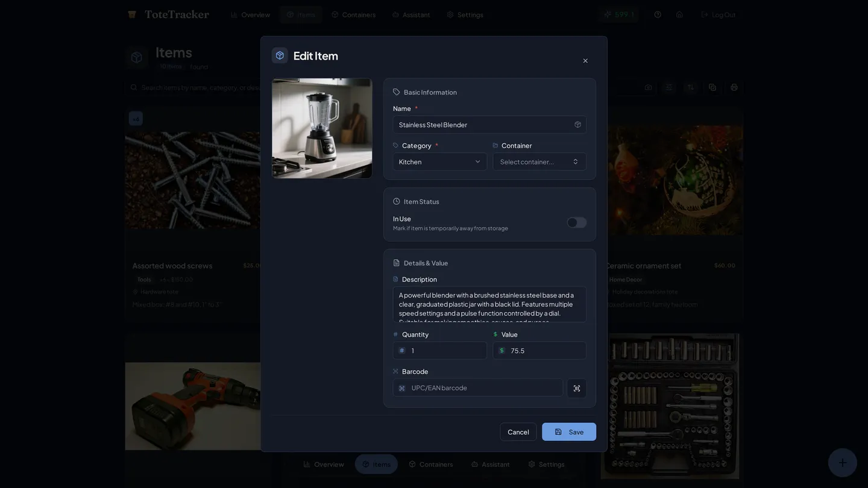Open Settings tab in top navigation

pyautogui.click(x=465, y=14)
